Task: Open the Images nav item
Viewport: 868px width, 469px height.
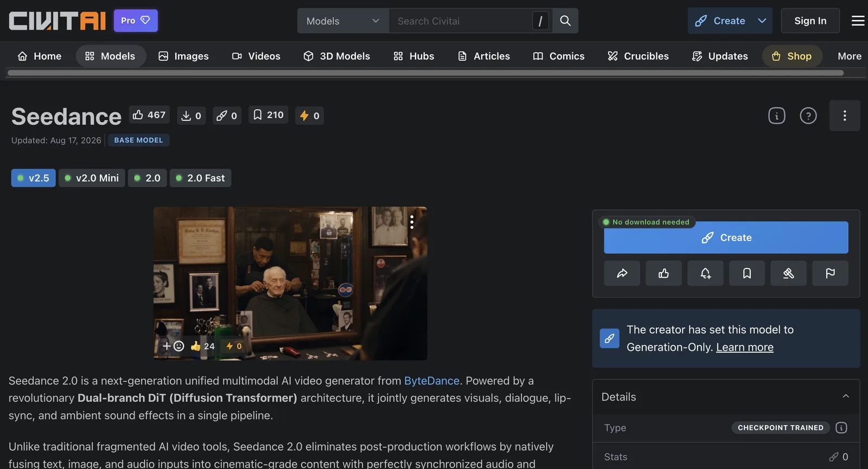Action: click(x=183, y=56)
